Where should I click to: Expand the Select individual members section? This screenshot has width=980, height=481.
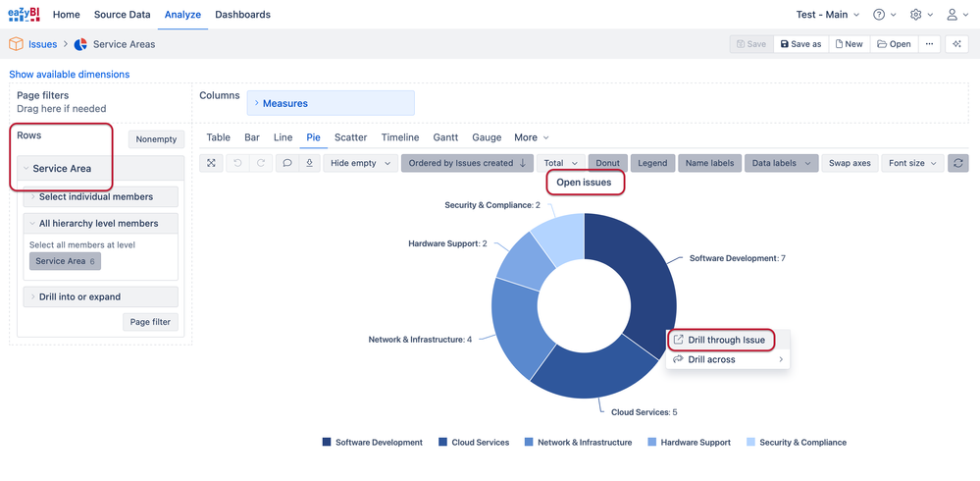pyautogui.click(x=101, y=196)
